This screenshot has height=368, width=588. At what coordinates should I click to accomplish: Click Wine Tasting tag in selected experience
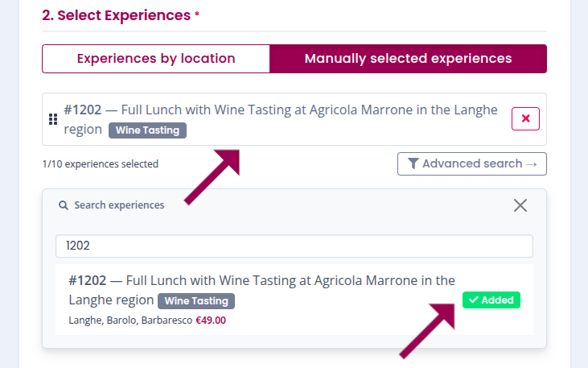tap(147, 130)
